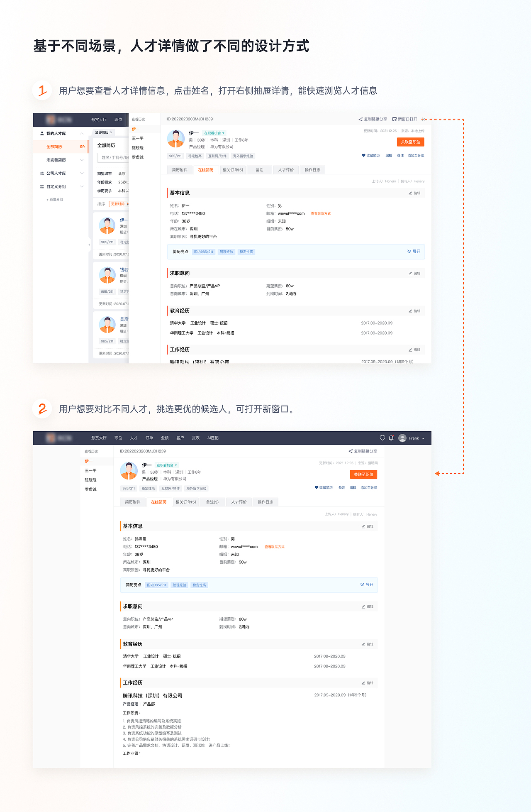This screenshot has height=812, width=531.
Task: Click 添加至分组 link in the drawer
Action: [416, 156]
